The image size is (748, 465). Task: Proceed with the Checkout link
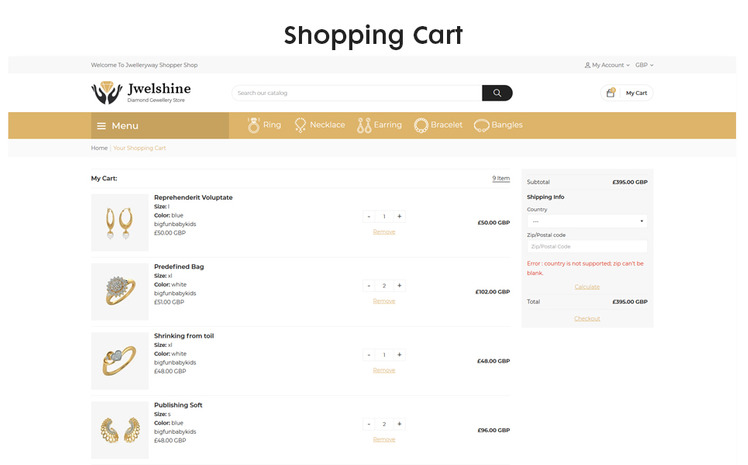(587, 319)
